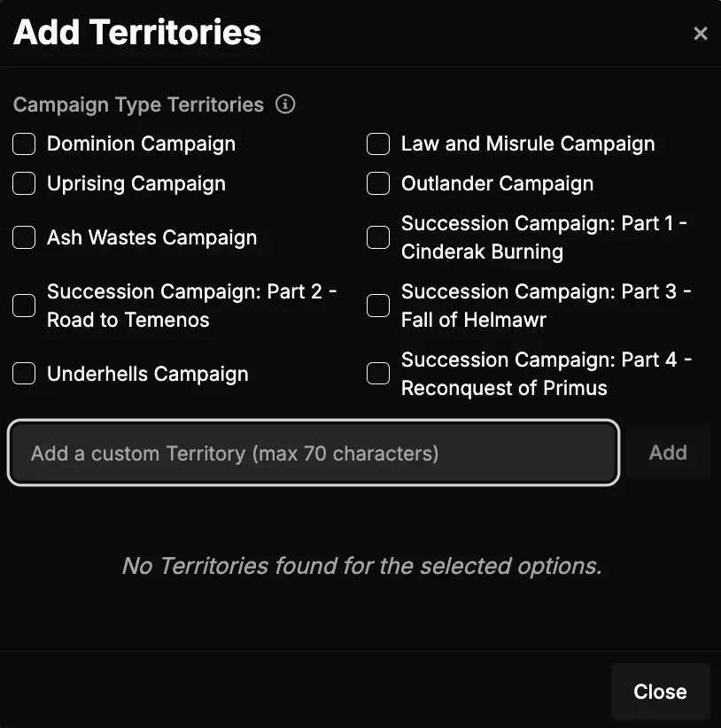
Task: Dismiss the dialog with the X icon
Action: [x=701, y=34]
